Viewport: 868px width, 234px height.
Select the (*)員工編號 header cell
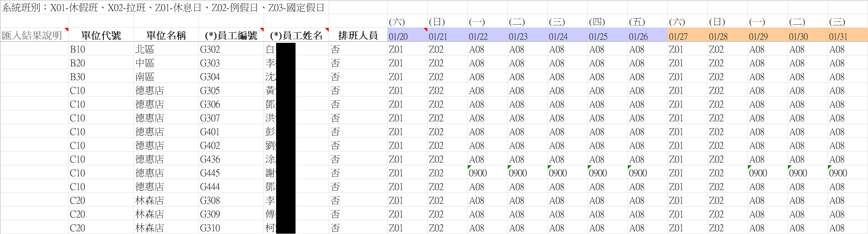point(231,36)
